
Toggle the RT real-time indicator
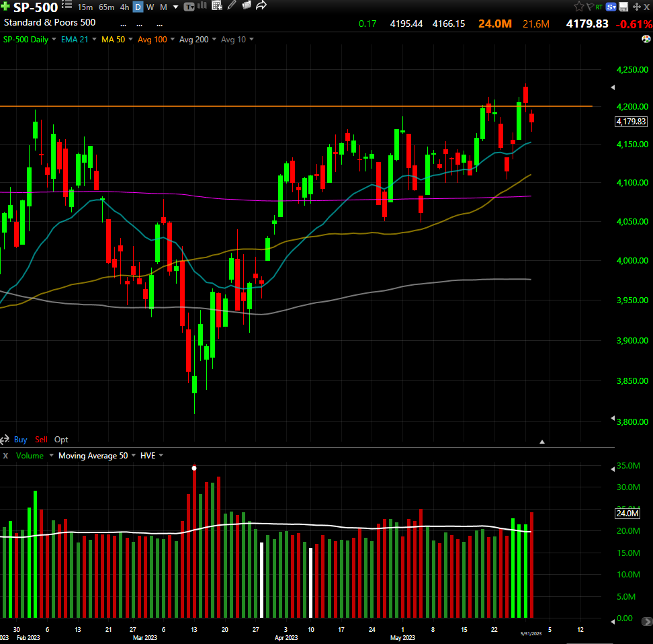tap(599, 7)
